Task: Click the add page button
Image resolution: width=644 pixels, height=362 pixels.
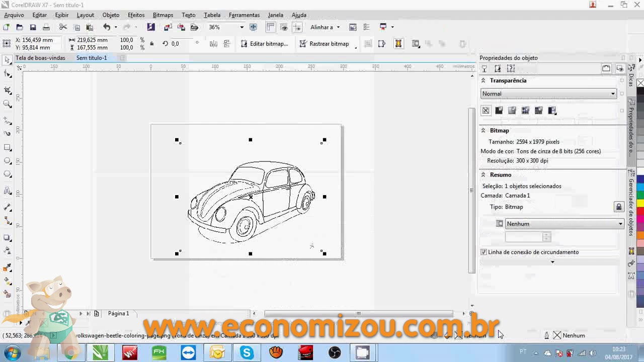Action: (97, 314)
